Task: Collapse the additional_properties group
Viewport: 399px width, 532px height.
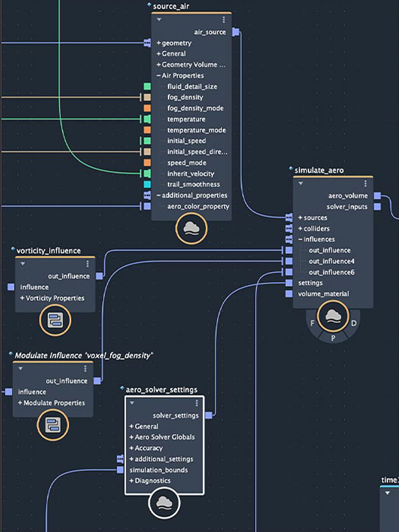Action: 158,196
